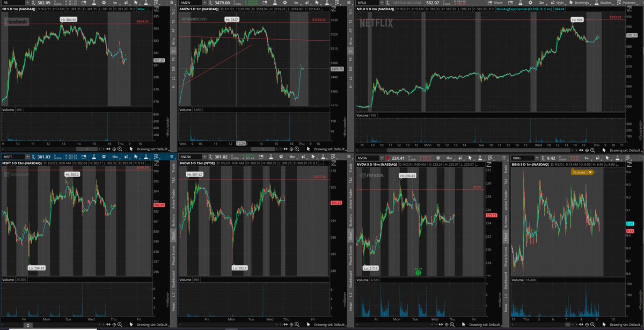Viewport: 644px width, 330px height.
Task: Select the drawing cursor tool in AMZN chart
Action: (316, 3)
